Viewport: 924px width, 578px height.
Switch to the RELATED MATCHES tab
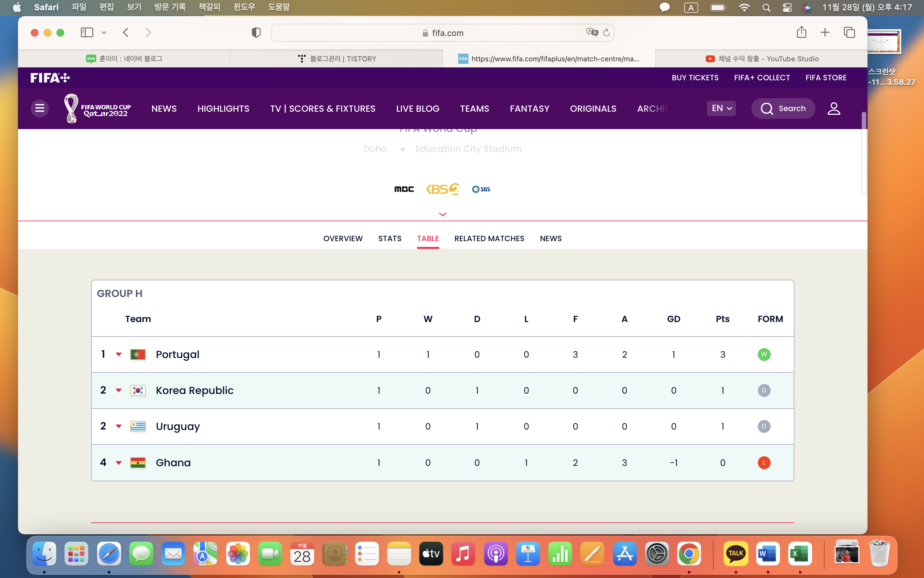tap(489, 239)
